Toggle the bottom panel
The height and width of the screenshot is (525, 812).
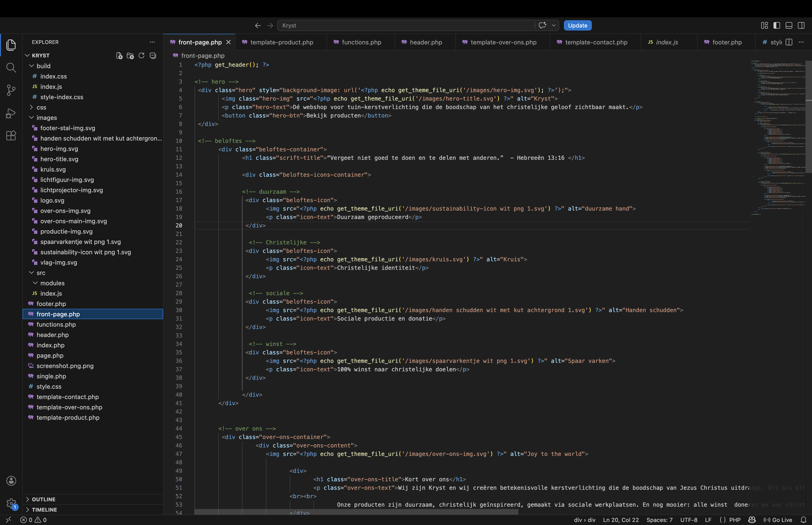[789, 26]
